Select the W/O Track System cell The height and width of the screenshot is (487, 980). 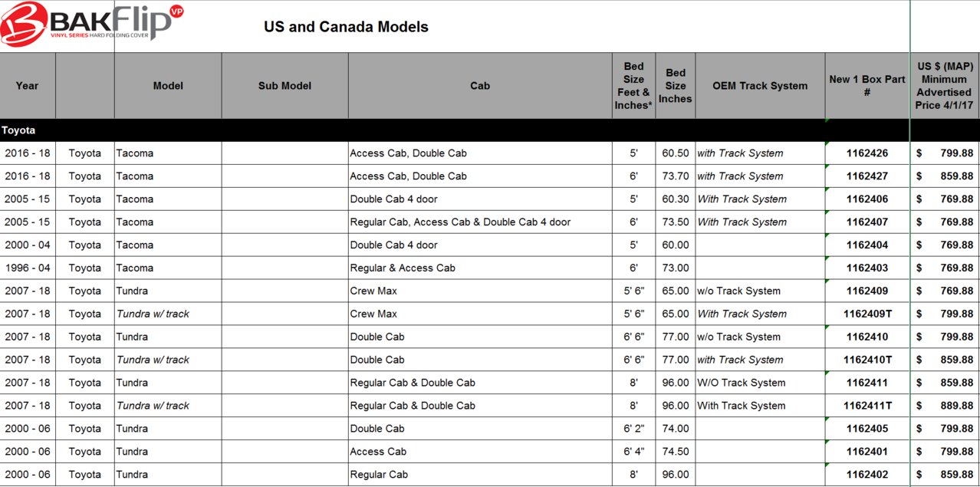(x=760, y=383)
